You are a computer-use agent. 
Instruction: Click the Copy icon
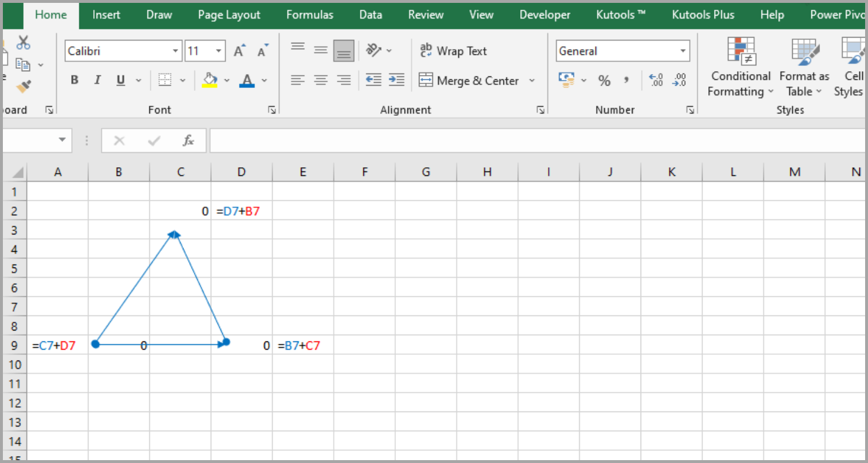[23, 64]
